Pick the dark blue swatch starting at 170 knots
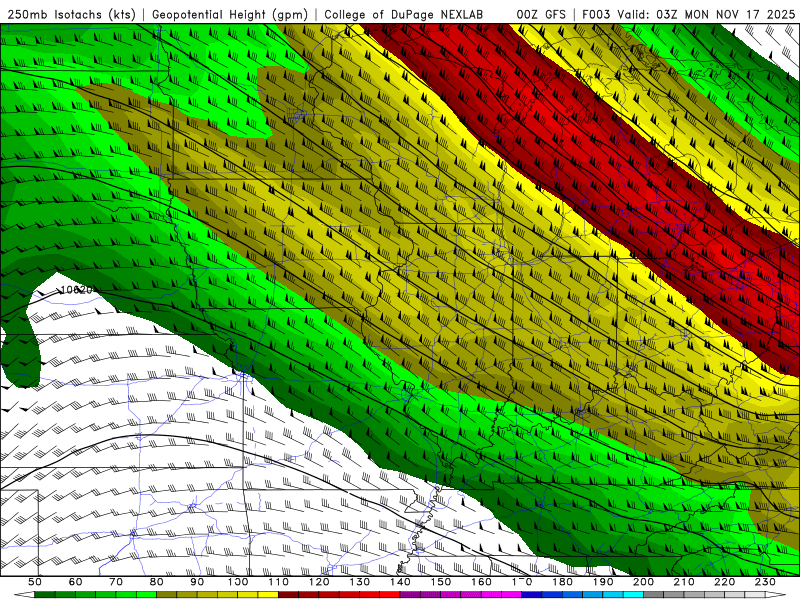 pos(532,594)
